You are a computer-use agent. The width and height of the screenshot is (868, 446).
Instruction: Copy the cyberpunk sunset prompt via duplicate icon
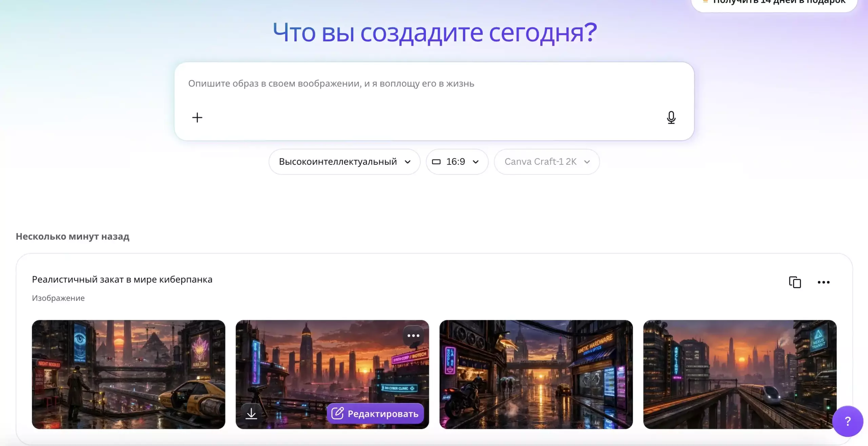pos(795,282)
